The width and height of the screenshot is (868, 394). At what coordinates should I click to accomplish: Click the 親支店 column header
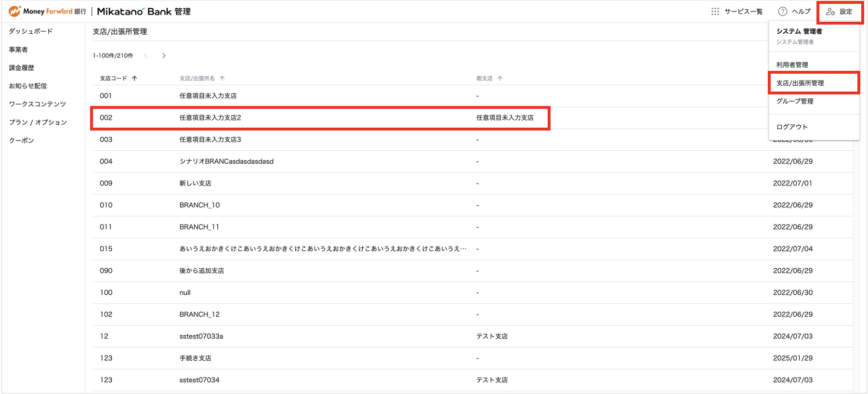[x=485, y=79]
